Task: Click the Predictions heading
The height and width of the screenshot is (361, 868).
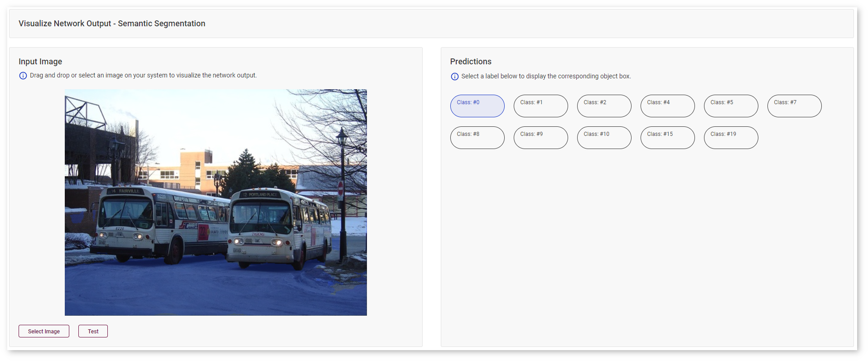Action: click(471, 62)
